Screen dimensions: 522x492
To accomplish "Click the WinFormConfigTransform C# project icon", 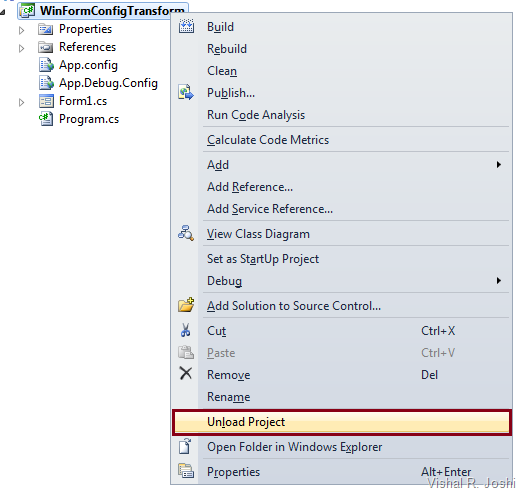I will (27, 10).
